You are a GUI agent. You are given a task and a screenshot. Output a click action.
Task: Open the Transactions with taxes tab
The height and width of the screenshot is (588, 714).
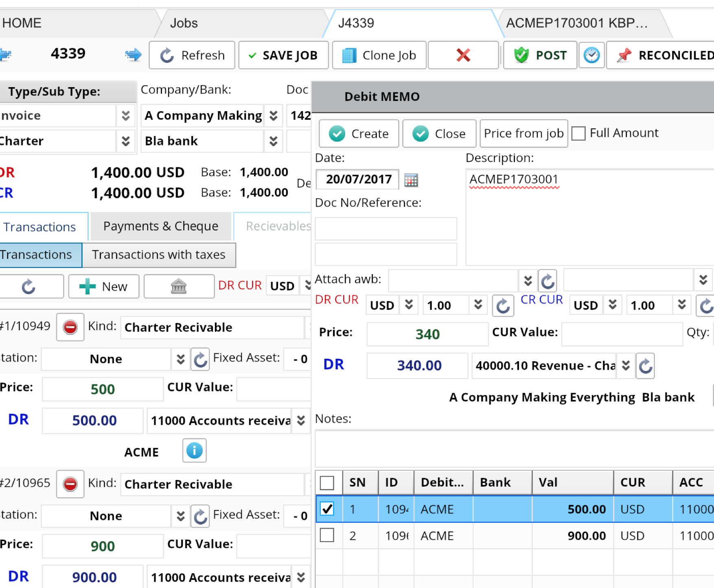point(159,255)
